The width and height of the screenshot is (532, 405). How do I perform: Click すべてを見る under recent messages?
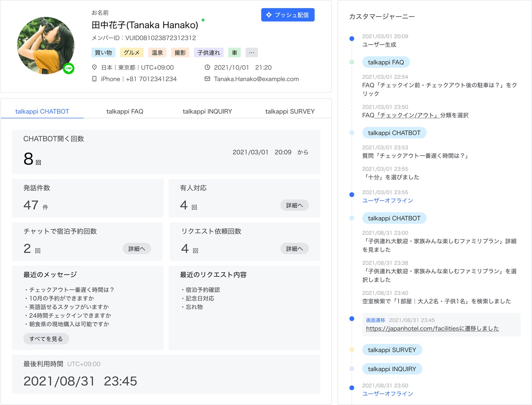click(46, 339)
